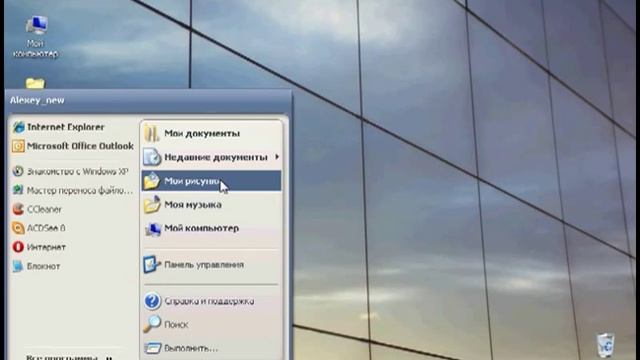Click the Microsoft Office Outlook label
Image resolution: width=640 pixels, height=360 pixels.
80,146
